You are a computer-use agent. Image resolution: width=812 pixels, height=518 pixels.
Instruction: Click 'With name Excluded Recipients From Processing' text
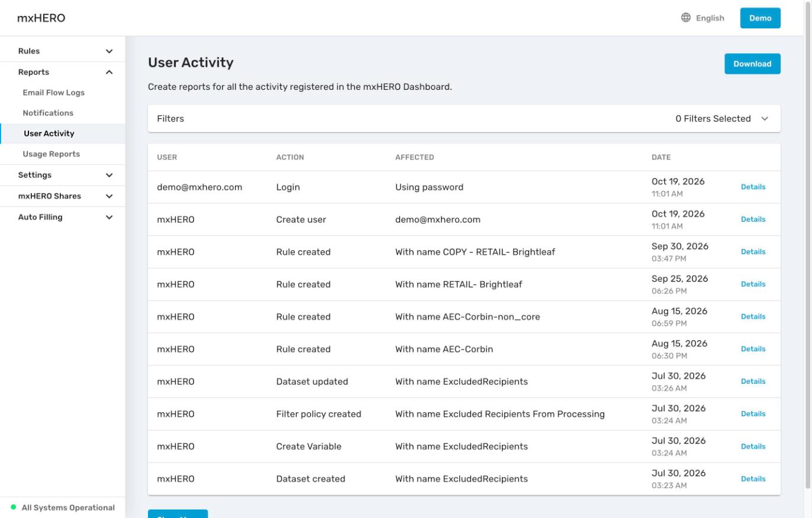click(500, 414)
